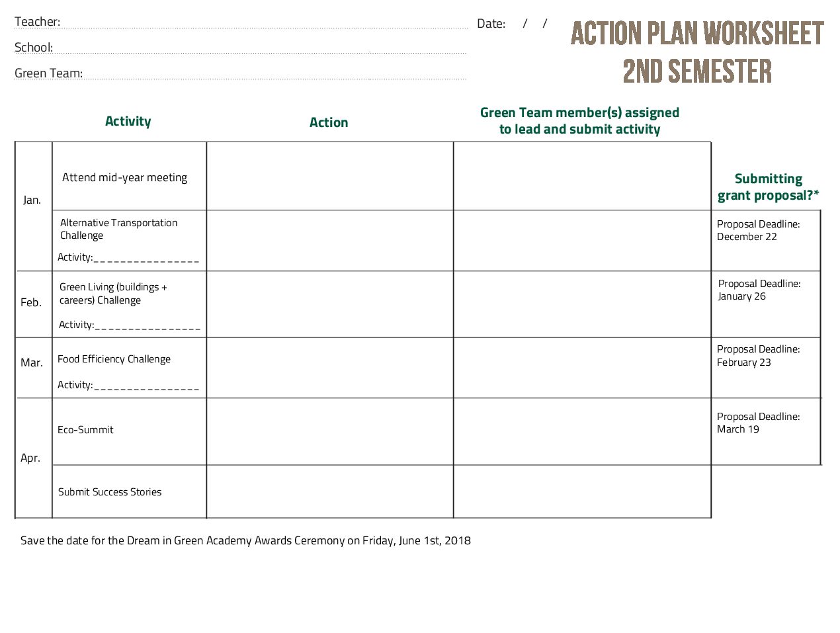Click the School name line
This screenshot has width=840, height=633.
point(260,50)
